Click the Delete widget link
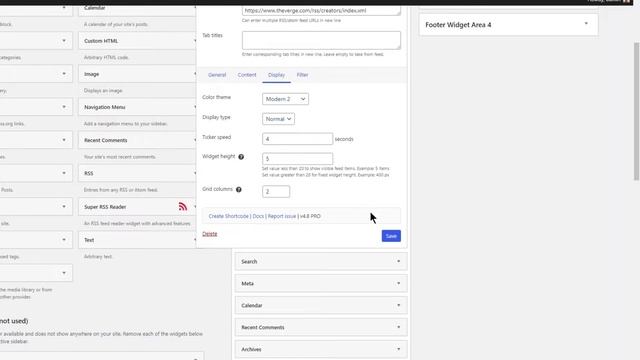This screenshot has width=640, height=360. click(210, 234)
